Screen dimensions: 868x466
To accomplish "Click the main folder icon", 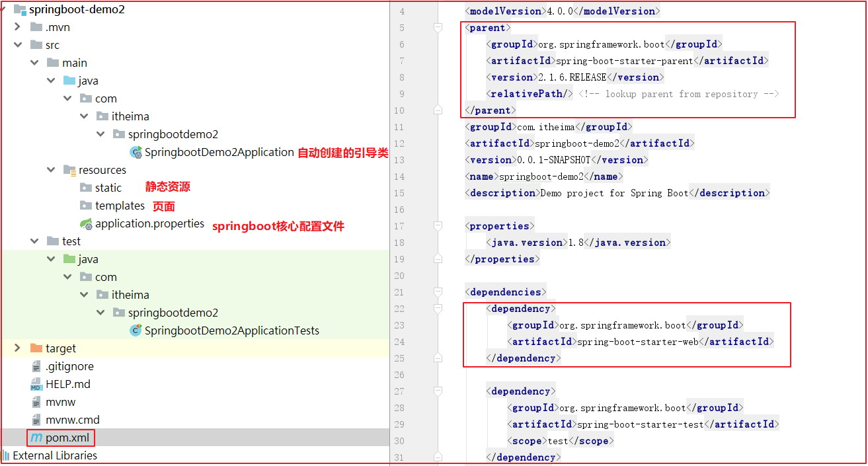I will coord(53,63).
